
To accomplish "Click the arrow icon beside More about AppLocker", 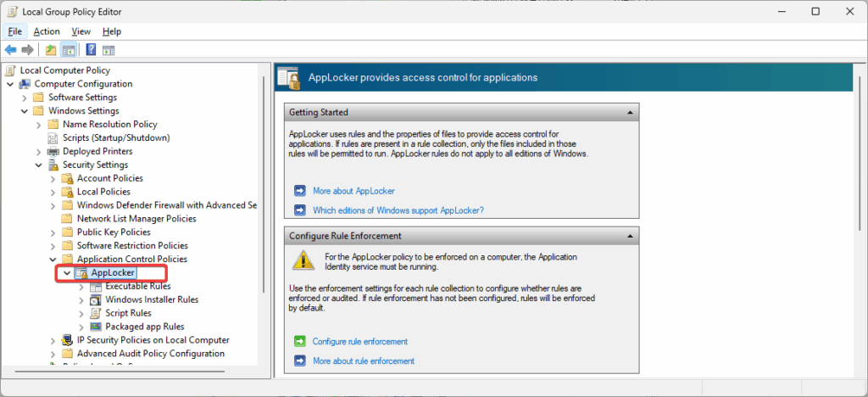I will pyautogui.click(x=300, y=191).
